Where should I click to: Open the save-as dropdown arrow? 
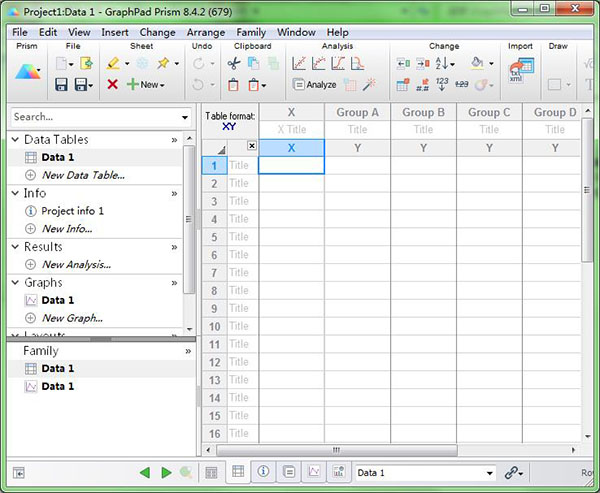(91, 85)
